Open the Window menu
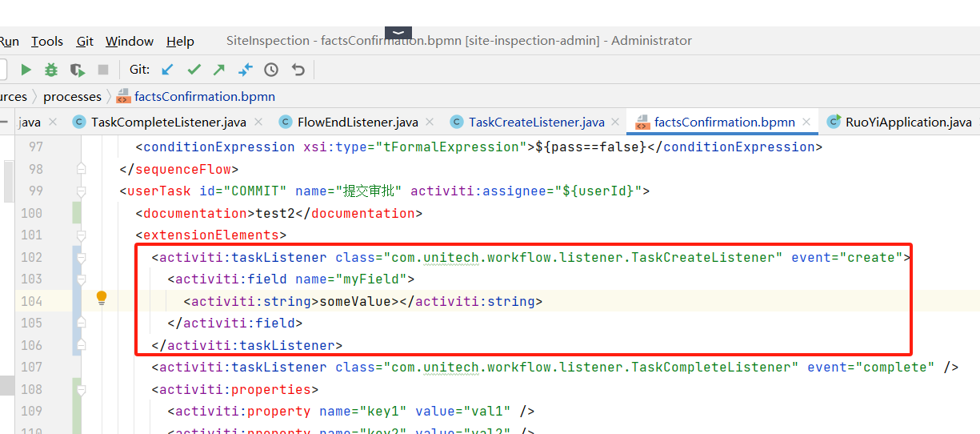Viewport: 980px width, 434px height. coord(130,41)
